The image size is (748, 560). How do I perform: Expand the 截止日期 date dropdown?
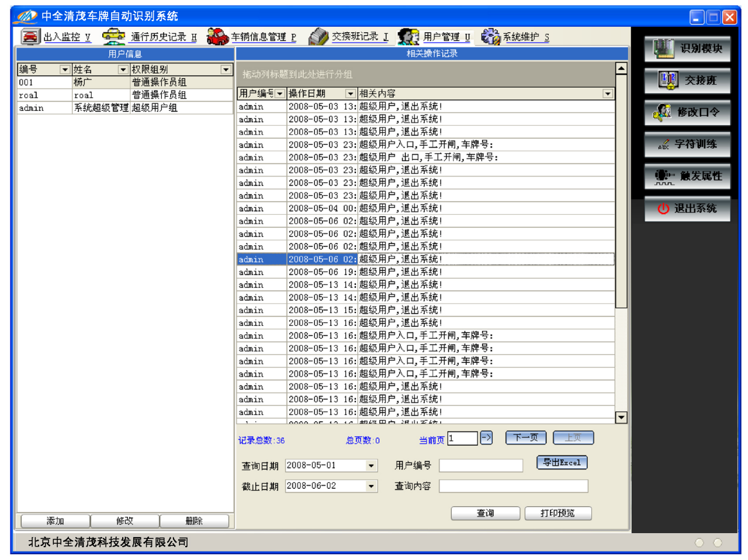tap(371, 486)
